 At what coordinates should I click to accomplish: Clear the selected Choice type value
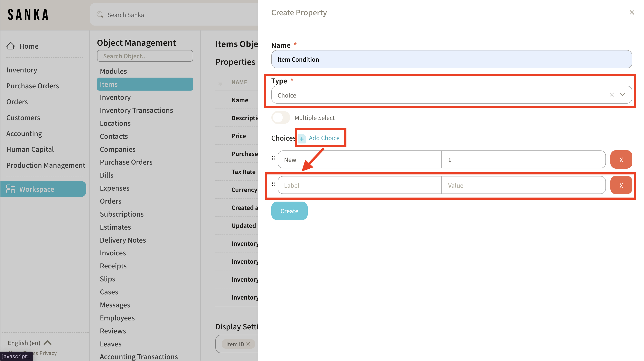[612, 95]
